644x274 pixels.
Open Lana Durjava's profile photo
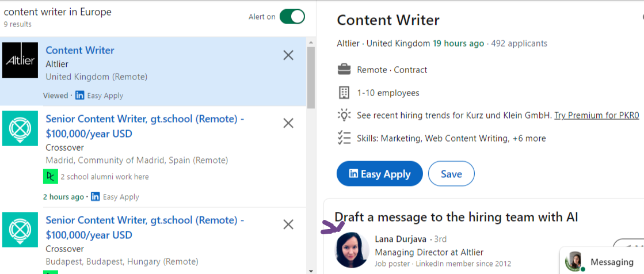[x=352, y=250]
